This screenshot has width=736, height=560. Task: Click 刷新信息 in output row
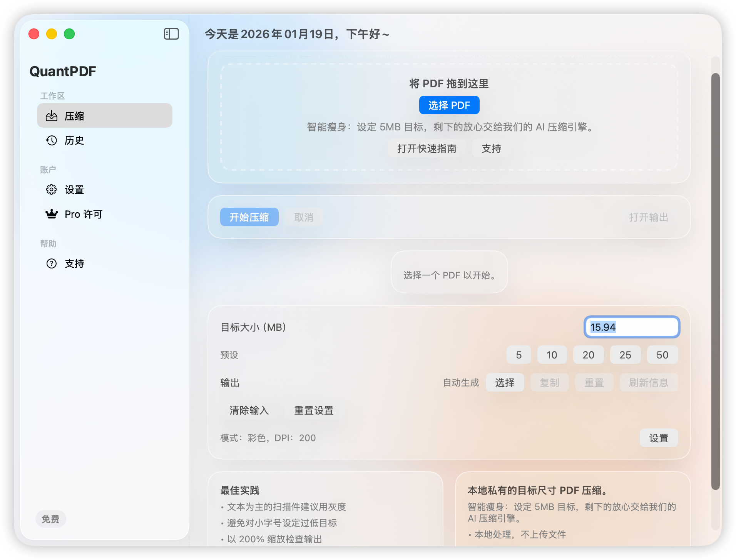coord(649,382)
